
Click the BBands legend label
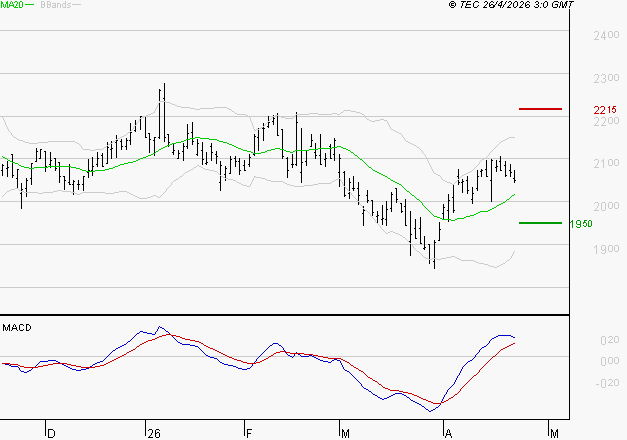tap(56, 5)
